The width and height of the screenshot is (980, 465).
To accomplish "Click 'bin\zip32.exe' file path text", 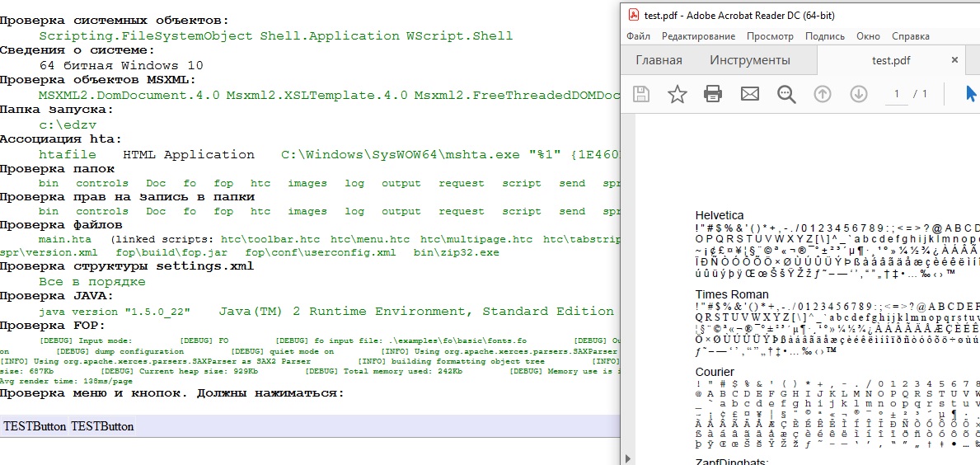I will [x=457, y=253].
